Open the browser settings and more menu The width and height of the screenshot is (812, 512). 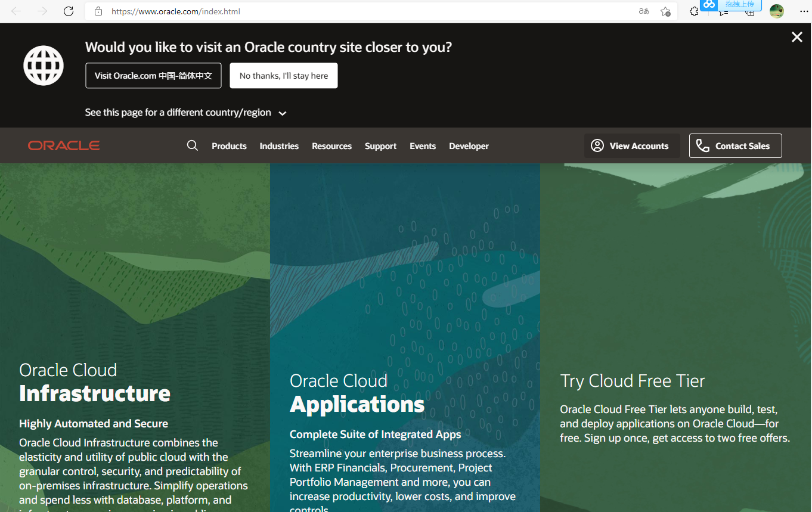coord(804,11)
